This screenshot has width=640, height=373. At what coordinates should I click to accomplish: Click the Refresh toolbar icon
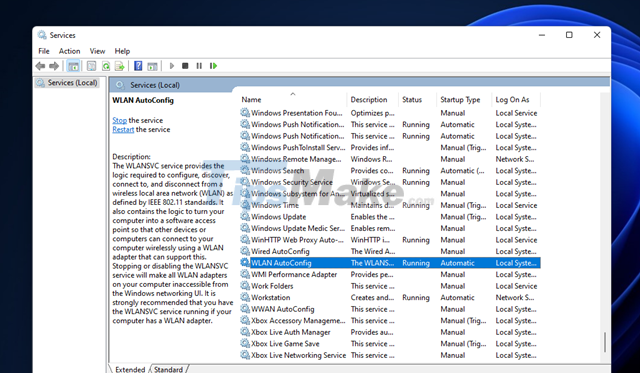(x=106, y=66)
